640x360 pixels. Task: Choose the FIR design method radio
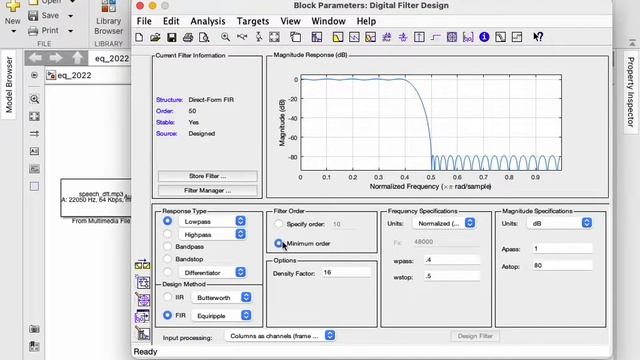click(x=167, y=315)
